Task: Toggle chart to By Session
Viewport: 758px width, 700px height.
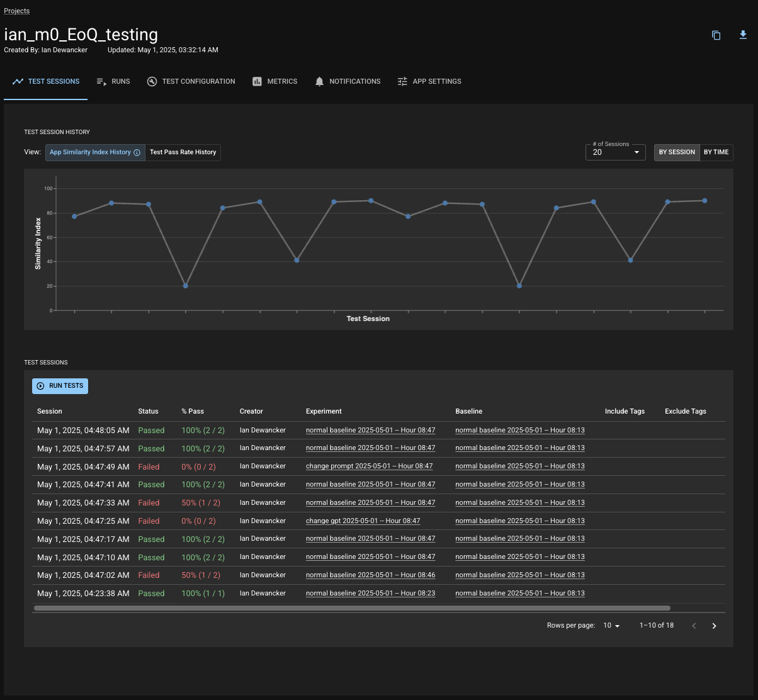Action: (677, 152)
